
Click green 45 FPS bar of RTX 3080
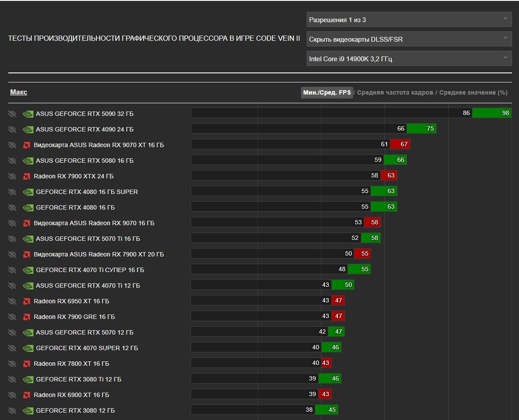327,410
